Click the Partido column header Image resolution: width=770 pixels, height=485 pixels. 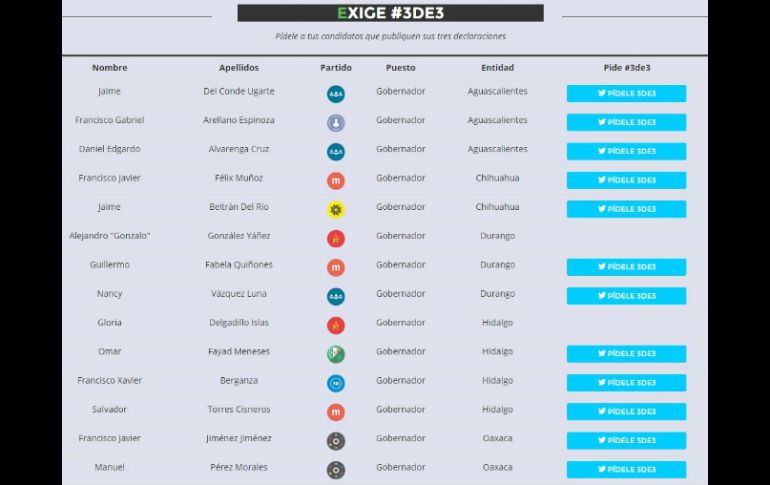click(336, 68)
